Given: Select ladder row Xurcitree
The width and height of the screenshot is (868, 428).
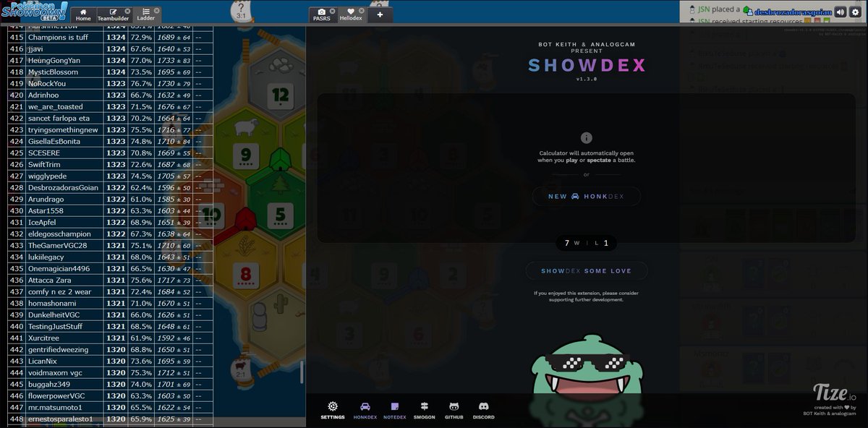Looking at the screenshot, I should point(111,338).
